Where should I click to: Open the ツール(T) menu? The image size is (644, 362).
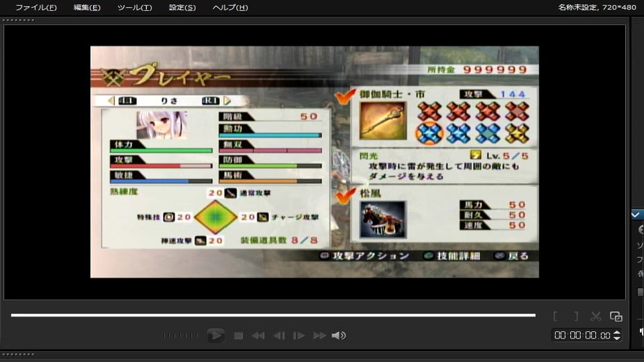[x=134, y=7]
